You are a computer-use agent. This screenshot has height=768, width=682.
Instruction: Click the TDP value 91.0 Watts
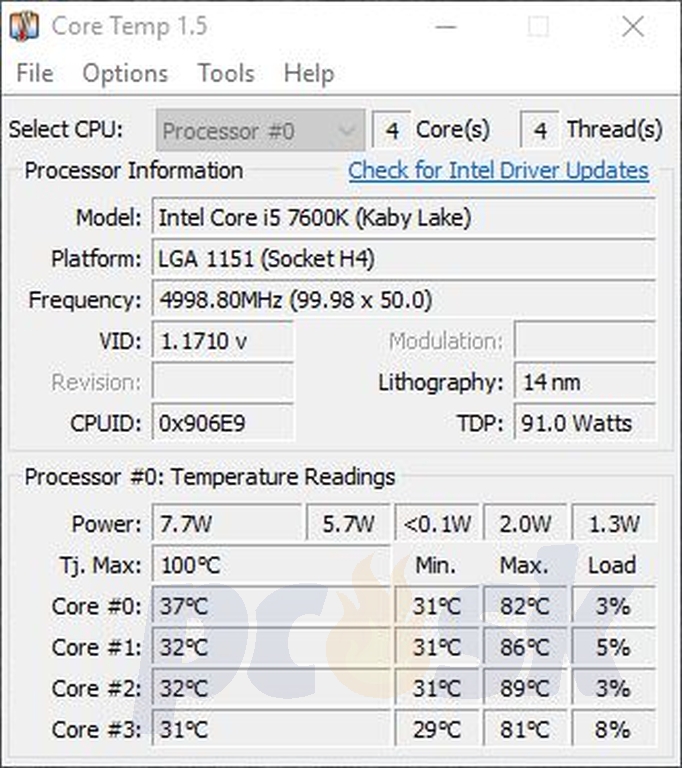click(x=585, y=423)
